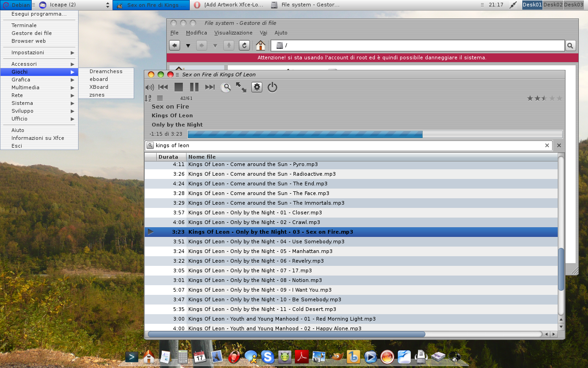Open the volume control in the music player

point(149,87)
